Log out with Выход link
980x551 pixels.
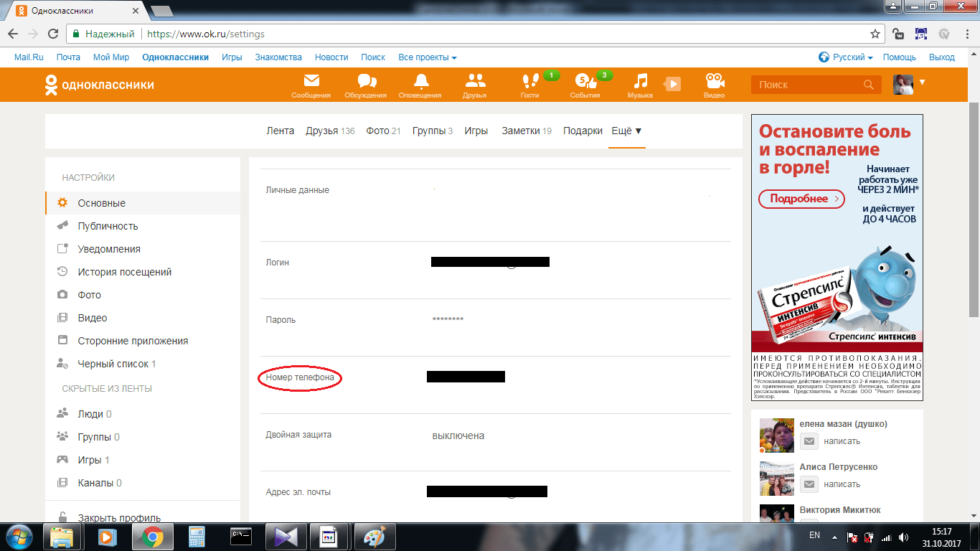point(942,57)
